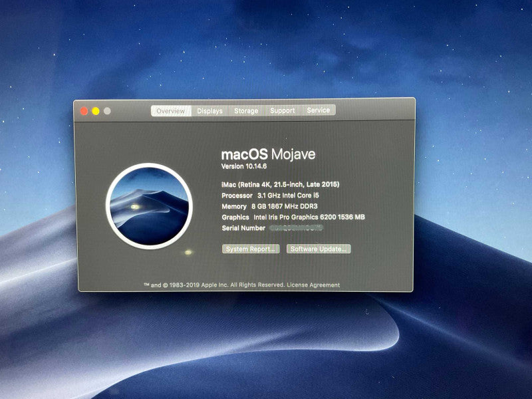Click the gray disabled zoom button
This screenshot has width=532, height=399.
tap(107, 111)
